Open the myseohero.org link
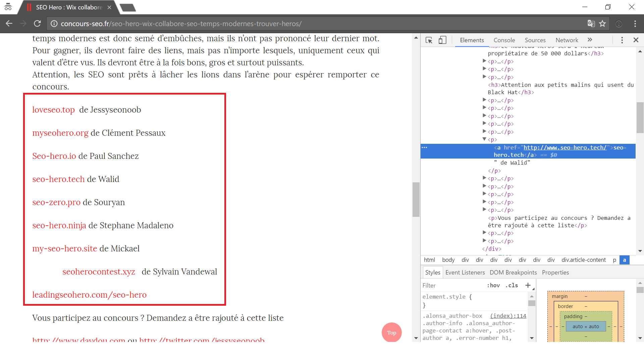 point(60,133)
